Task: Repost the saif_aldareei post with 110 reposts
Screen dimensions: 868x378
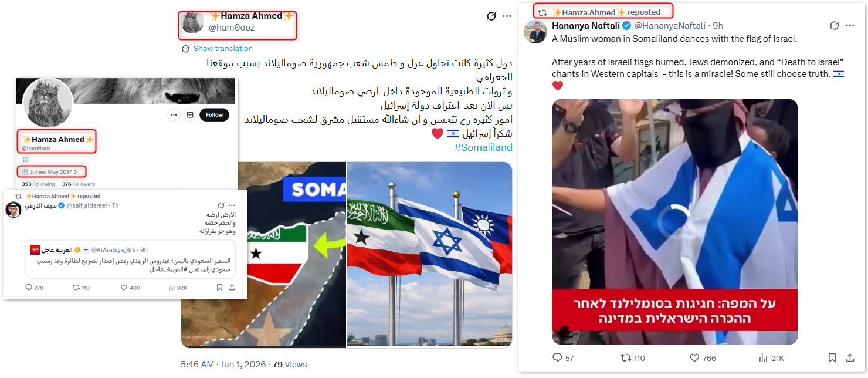Action: pos(80,288)
